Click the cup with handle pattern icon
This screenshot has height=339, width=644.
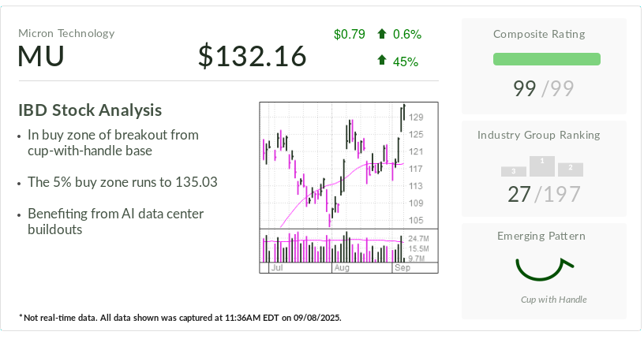coord(543,268)
